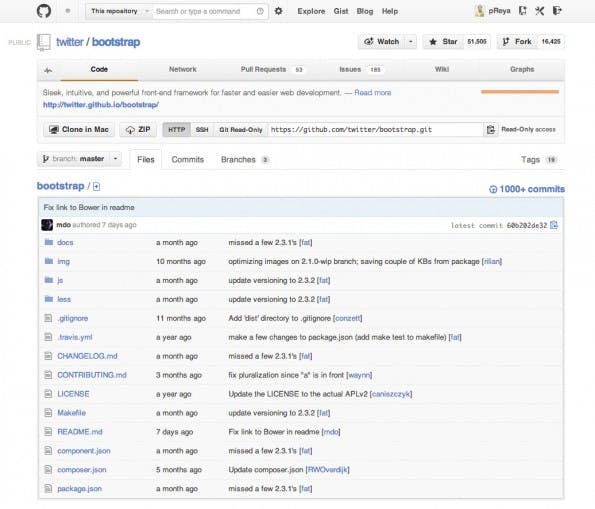Open Help in top navigation
The width and height of the screenshot is (595, 509).
click(x=390, y=11)
